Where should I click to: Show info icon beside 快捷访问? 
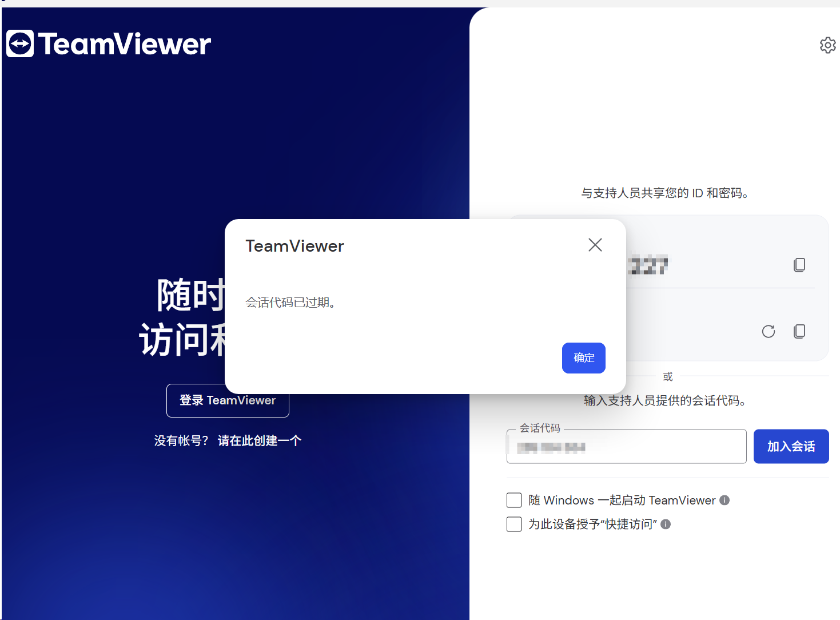pos(666,524)
